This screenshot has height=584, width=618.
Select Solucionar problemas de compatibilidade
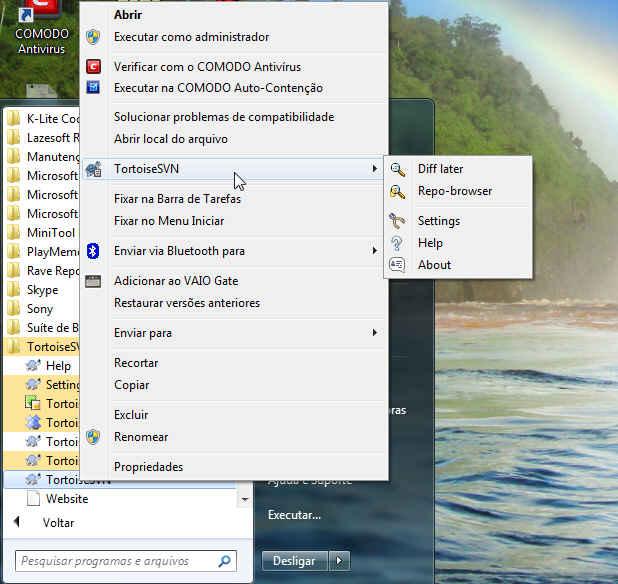point(234,117)
